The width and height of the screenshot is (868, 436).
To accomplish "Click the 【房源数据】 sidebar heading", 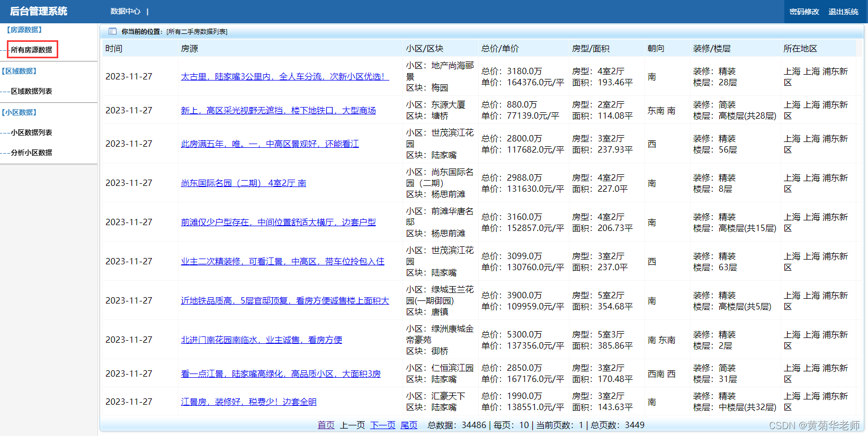I will coord(24,30).
